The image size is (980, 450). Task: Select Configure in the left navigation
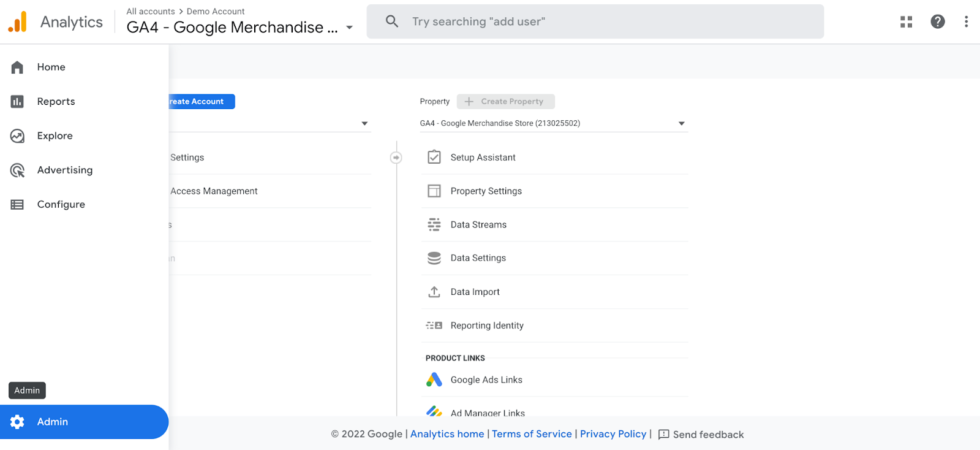point(61,205)
